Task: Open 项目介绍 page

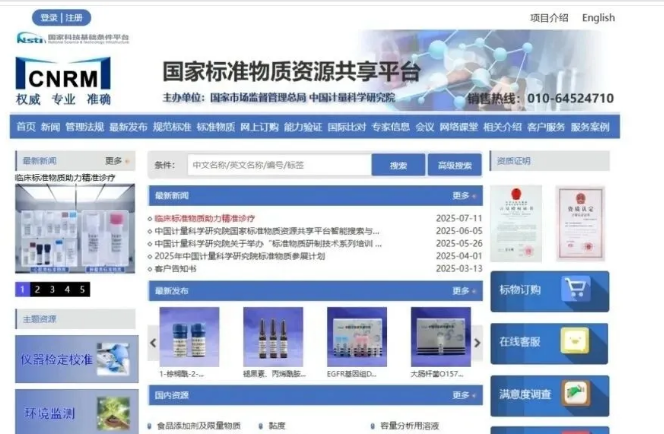Action: (x=549, y=18)
